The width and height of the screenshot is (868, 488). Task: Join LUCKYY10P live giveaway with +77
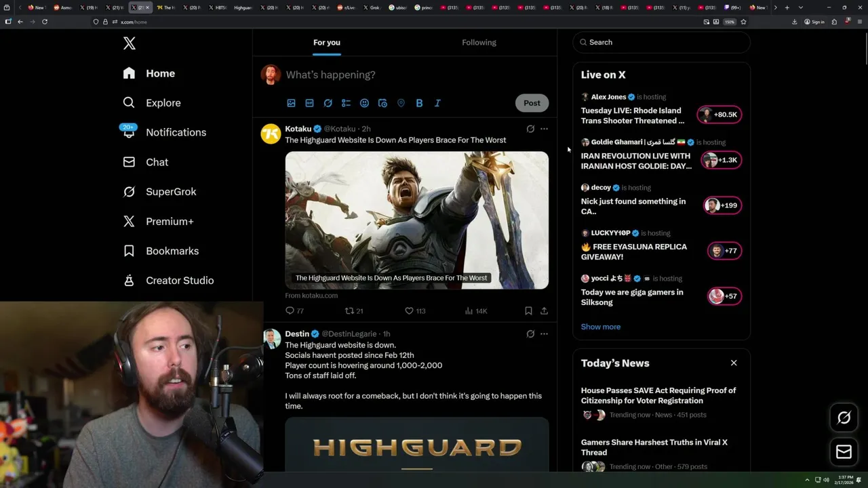pos(724,251)
